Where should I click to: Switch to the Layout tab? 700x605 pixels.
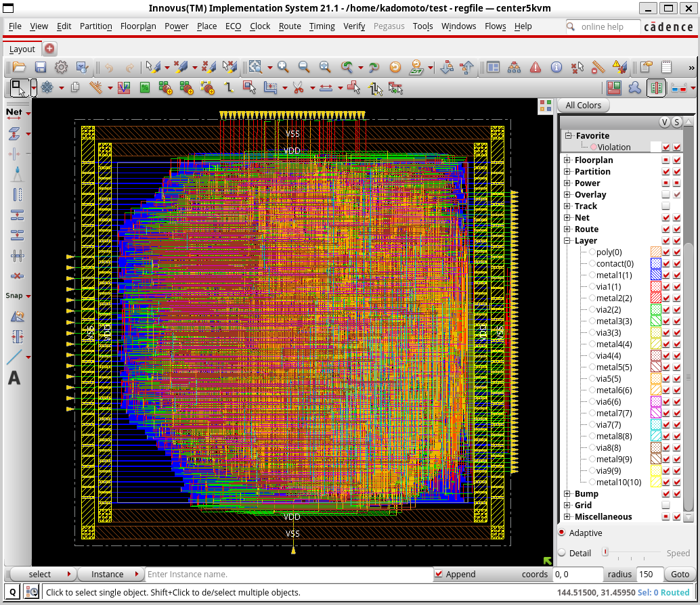click(22, 49)
